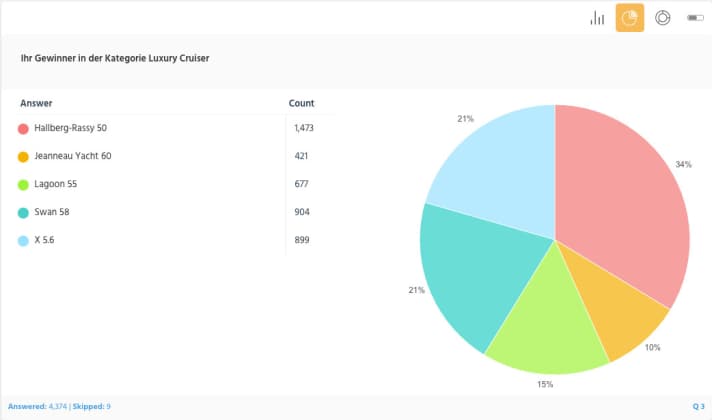Switch to donut chart view
The width and height of the screenshot is (712, 420).
click(x=662, y=18)
